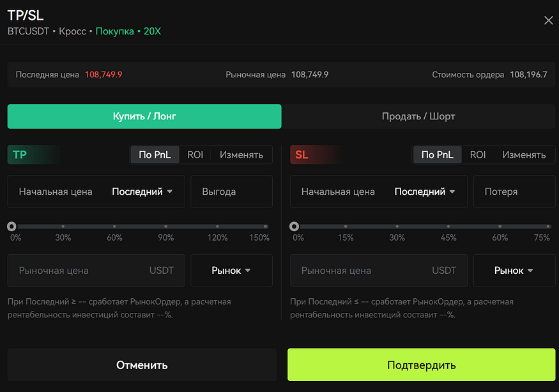Select По PnL mode in SL section
This screenshot has width=559, height=392.
(438, 155)
